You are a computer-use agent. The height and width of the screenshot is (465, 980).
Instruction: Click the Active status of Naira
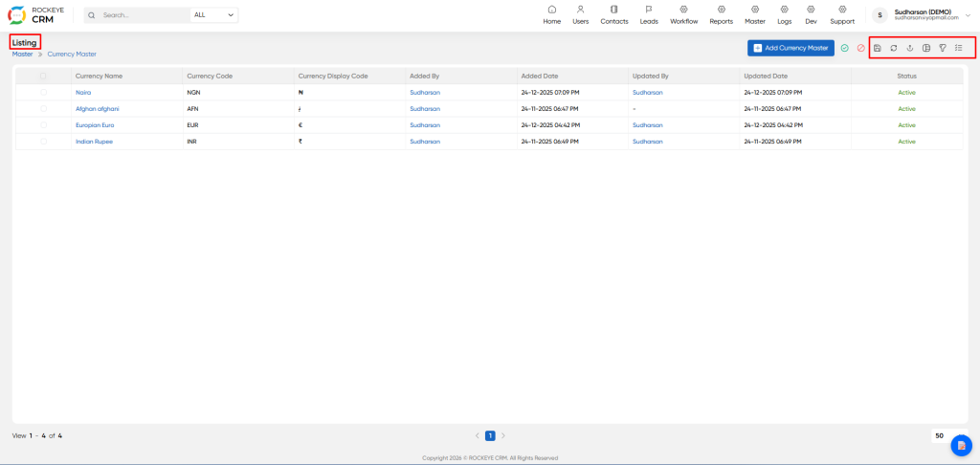point(907,93)
